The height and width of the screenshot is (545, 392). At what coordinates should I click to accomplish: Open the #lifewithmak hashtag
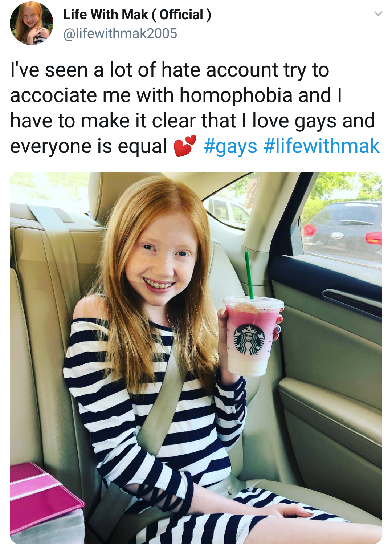(322, 146)
